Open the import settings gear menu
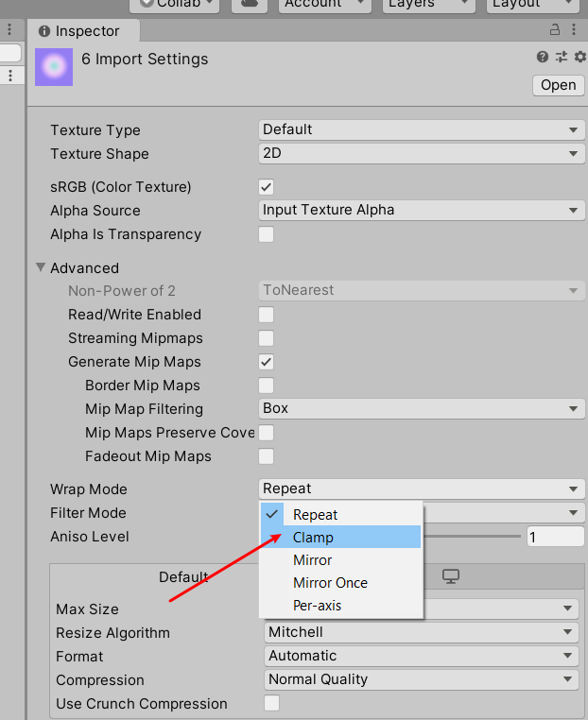 [579, 57]
